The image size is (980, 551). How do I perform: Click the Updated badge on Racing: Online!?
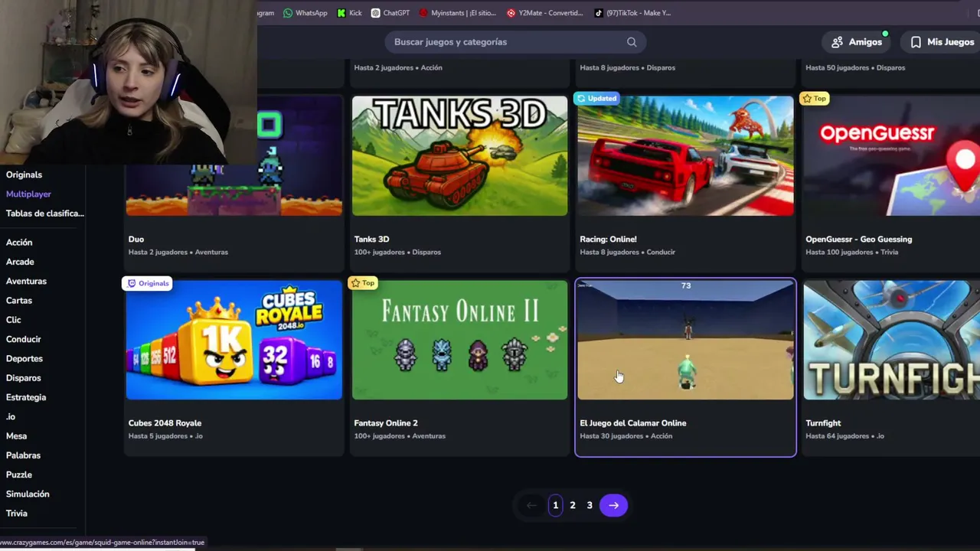[596, 98]
